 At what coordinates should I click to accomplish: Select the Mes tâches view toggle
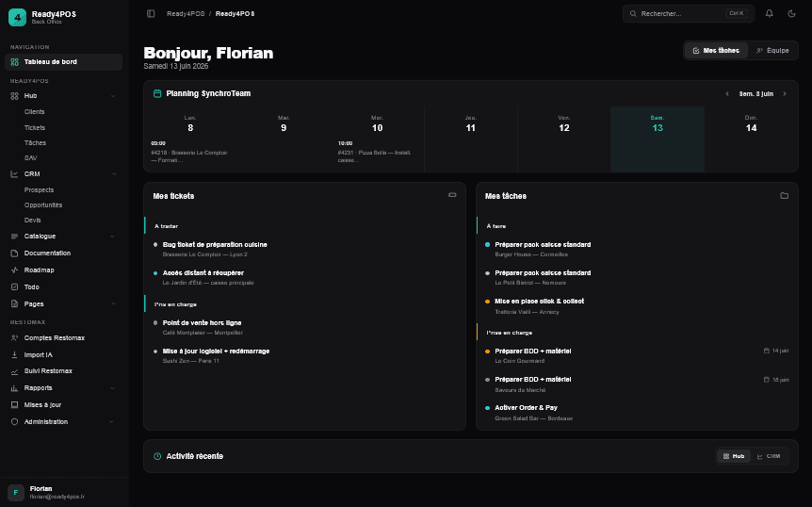point(716,50)
